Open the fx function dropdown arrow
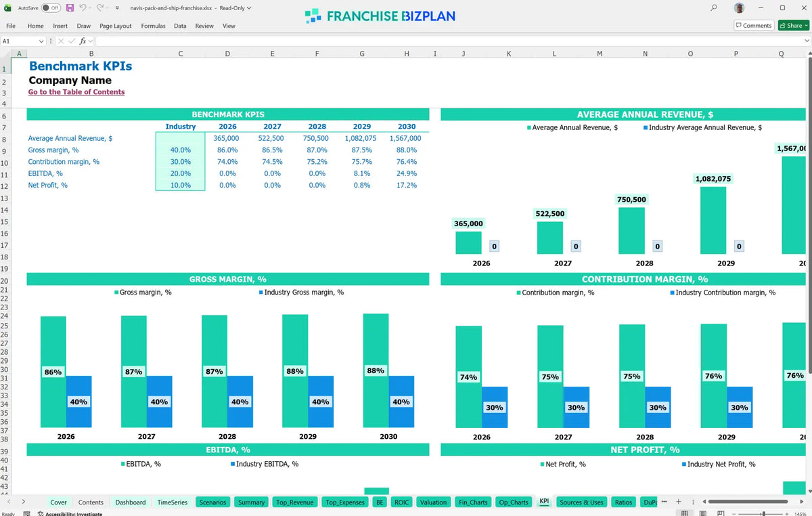The height and width of the screenshot is (516, 812). pos(90,41)
